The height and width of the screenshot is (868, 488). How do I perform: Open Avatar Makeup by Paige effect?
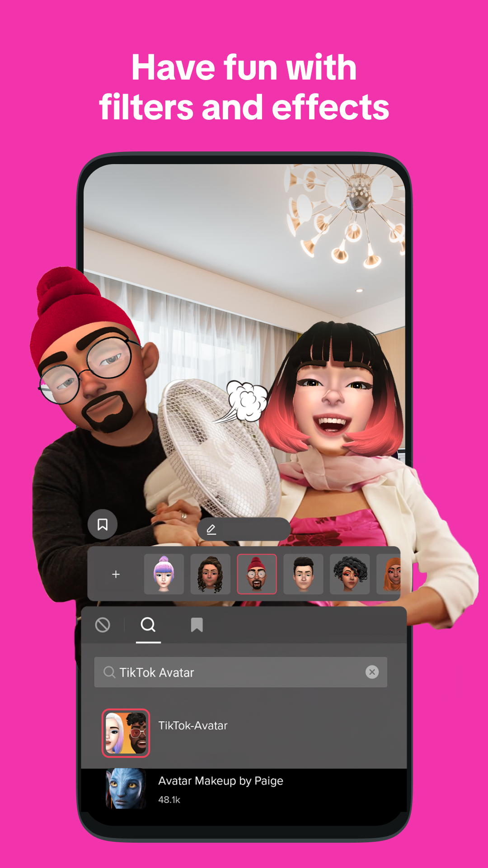click(x=221, y=781)
